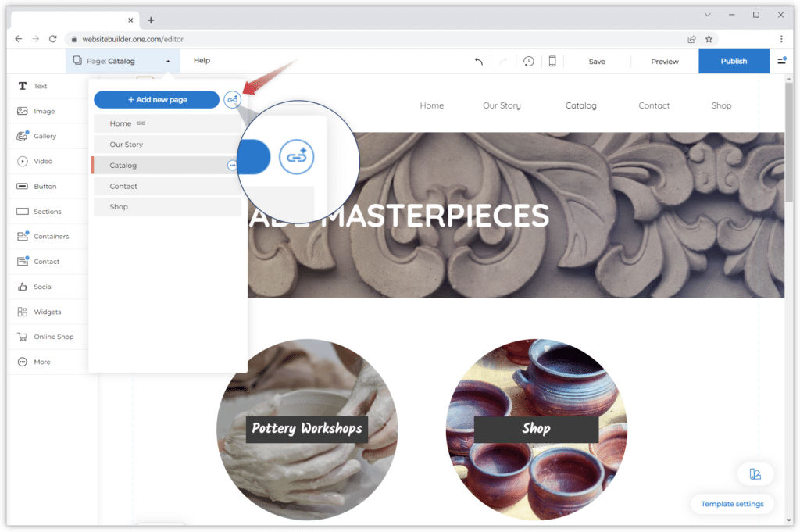The image size is (800, 532).
Task: Open the Widgets panel icon
Action: (23, 312)
